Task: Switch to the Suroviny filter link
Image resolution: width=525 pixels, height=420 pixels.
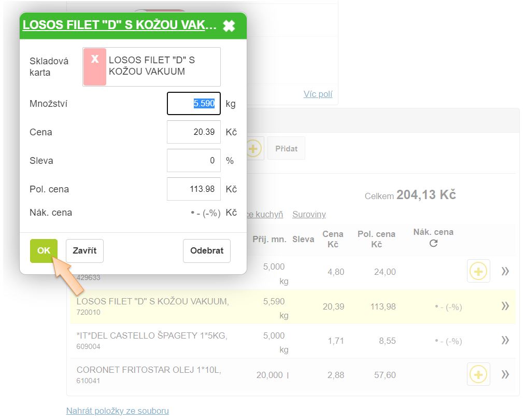Action: tap(309, 214)
